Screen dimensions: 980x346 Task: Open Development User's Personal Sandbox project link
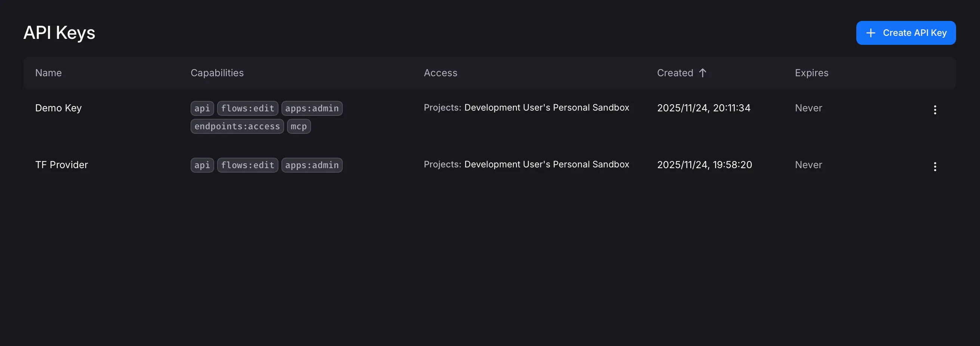point(547,108)
